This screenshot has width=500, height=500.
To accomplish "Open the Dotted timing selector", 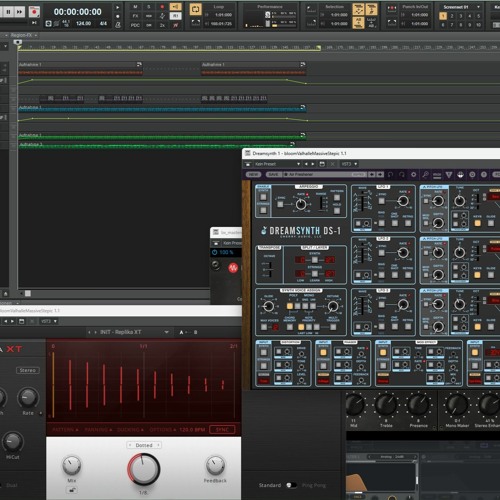I will [144, 445].
